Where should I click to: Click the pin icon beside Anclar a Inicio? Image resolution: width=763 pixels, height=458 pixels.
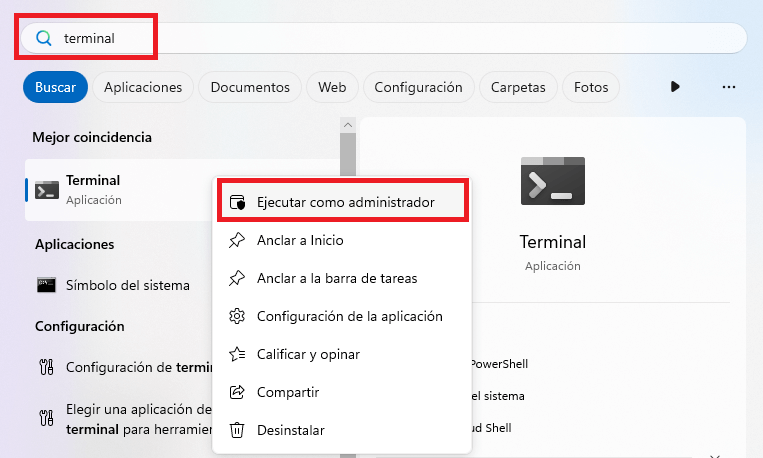pos(237,240)
